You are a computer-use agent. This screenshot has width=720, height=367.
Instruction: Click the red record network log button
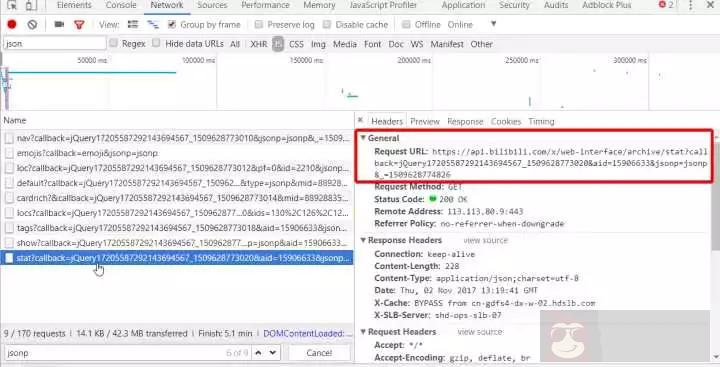[12, 24]
